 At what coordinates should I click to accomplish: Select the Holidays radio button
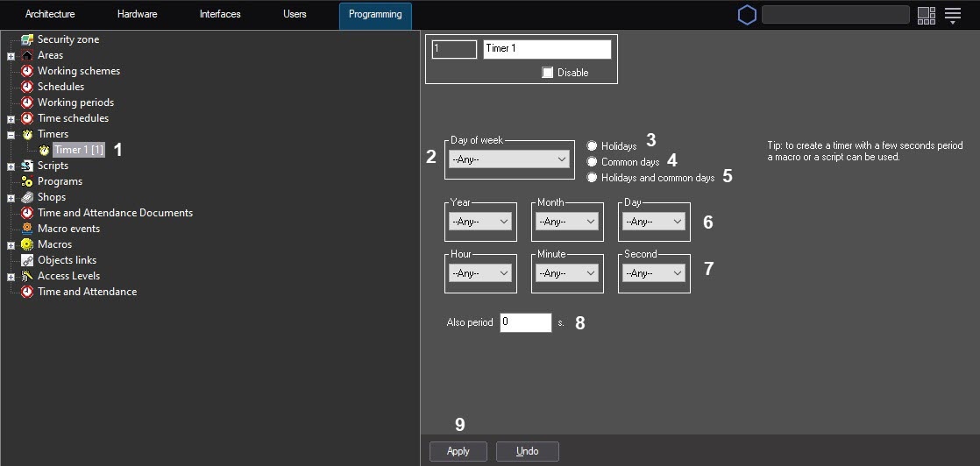[x=593, y=146]
